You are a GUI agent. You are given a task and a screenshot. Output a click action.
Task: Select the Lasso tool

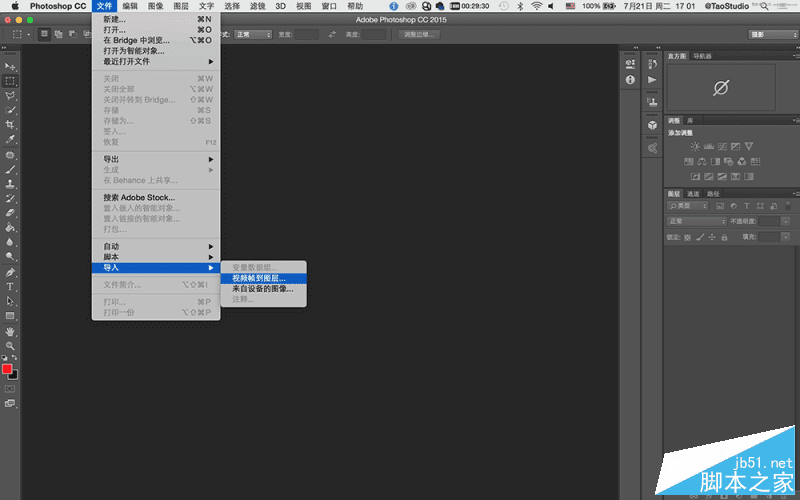click(10, 95)
